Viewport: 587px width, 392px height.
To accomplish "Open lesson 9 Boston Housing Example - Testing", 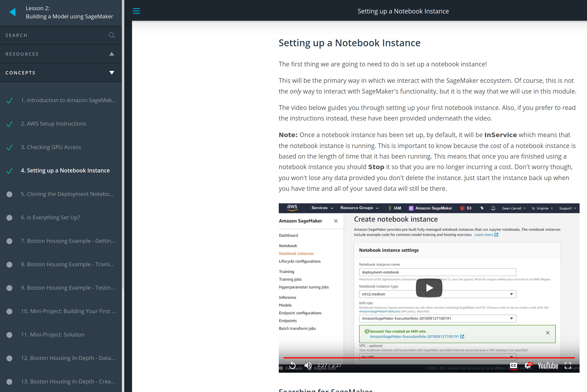I will [68, 288].
